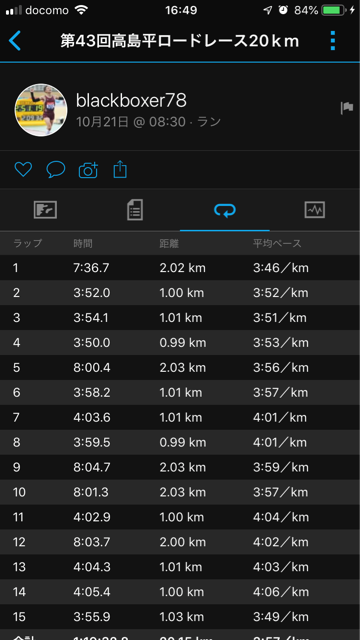Switch to the map overview tab
Viewport: 360px width, 640px height.
(45, 210)
